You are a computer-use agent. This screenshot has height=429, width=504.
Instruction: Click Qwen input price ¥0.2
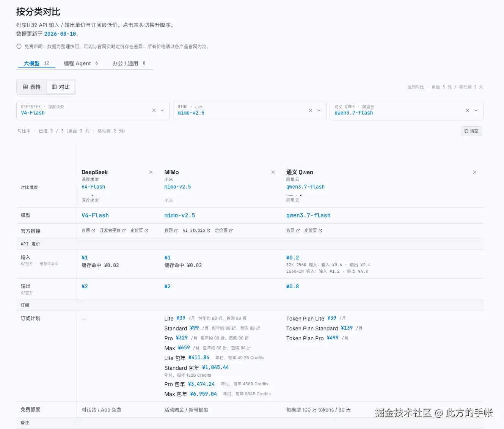coord(292,258)
